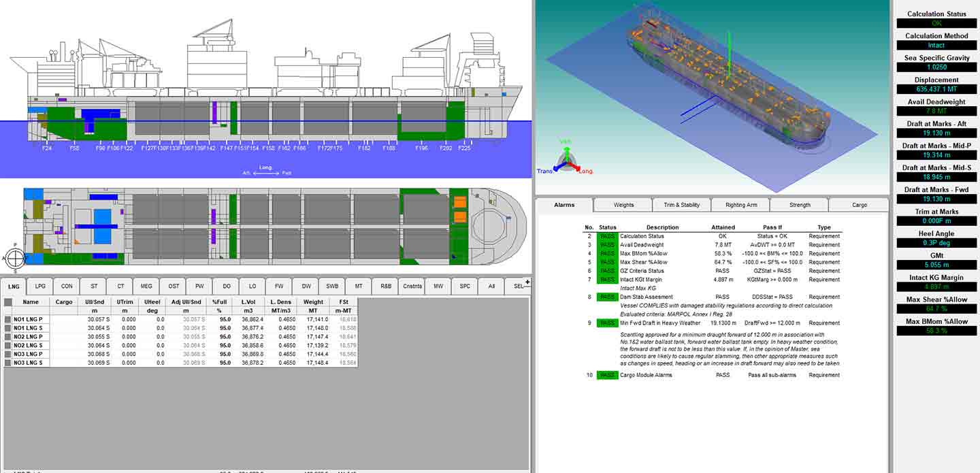Image resolution: width=980 pixels, height=473 pixels.
Task: Open the Strength results tab
Action: 800,205
